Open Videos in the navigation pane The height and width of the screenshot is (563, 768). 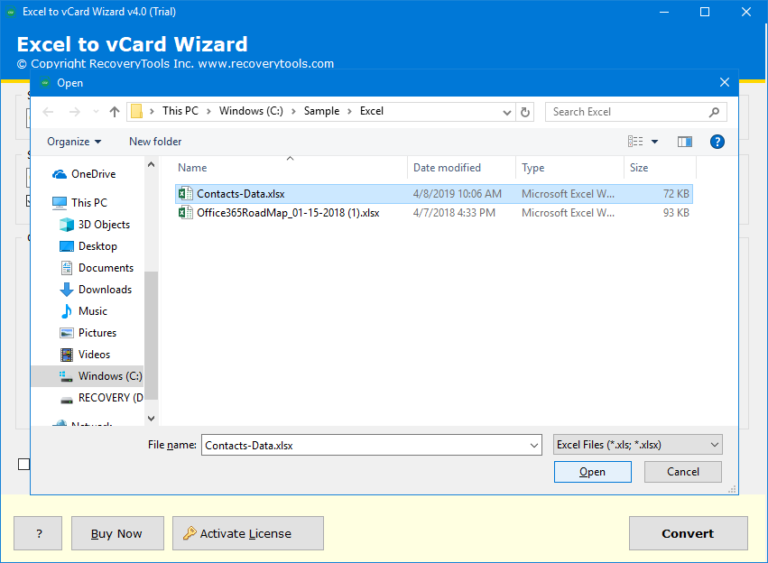tap(85, 354)
